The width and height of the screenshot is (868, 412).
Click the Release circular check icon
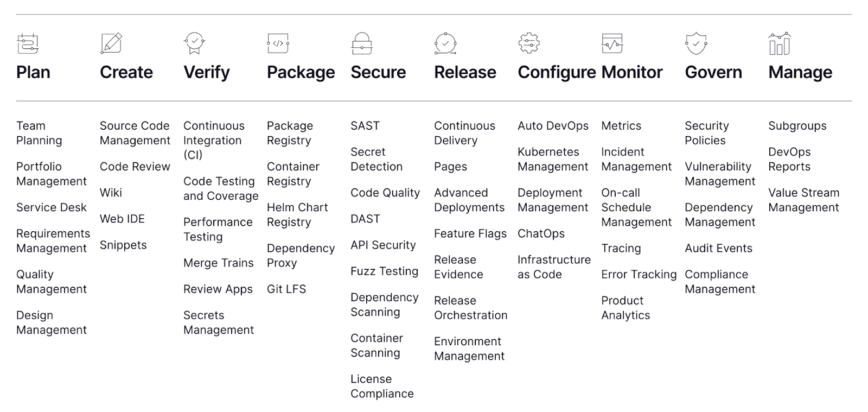point(445,43)
